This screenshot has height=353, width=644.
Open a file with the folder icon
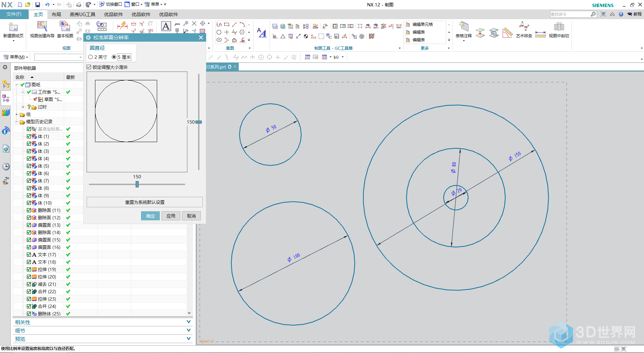tap(28, 5)
